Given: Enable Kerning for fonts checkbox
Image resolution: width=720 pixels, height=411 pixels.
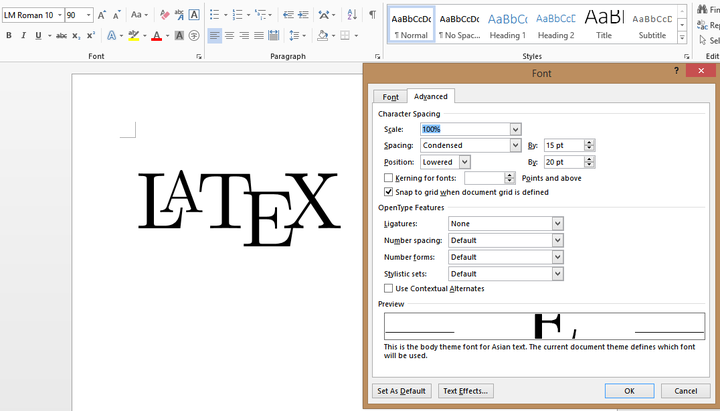Looking at the screenshot, I should point(388,178).
